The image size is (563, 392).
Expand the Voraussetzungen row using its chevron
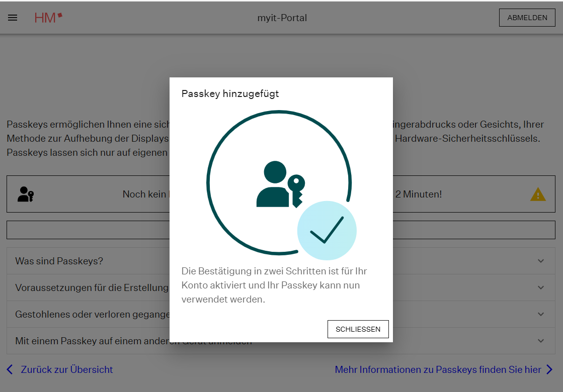pos(541,287)
